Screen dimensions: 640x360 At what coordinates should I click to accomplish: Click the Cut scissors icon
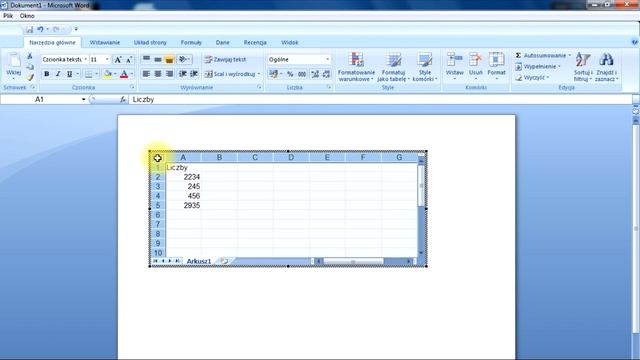tap(29, 56)
